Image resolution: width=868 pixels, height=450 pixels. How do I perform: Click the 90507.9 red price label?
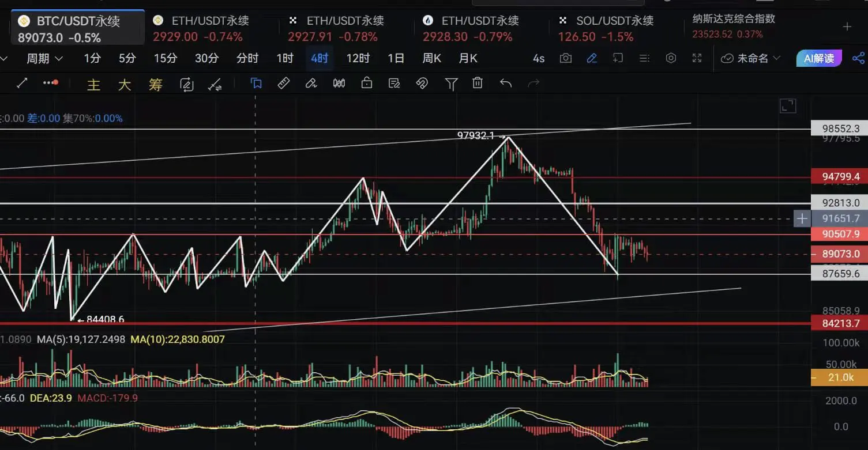(840, 234)
